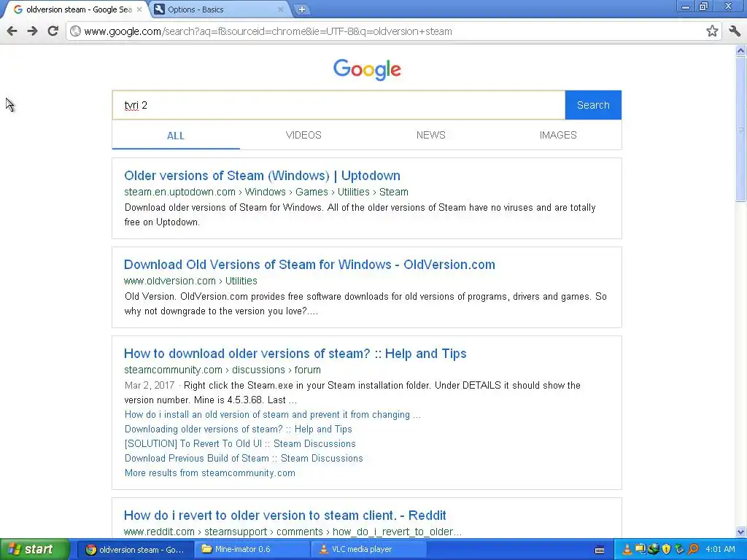Image resolution: width=747 pixels, height=560 pixels.
Task: Open 'Older versions of Steam (Windows) | Uptodown'
Action: pos(262,176)
